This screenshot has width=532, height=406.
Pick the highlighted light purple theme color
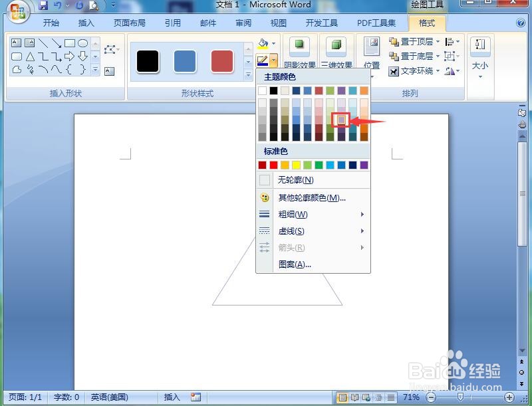[x=341, y=120]
